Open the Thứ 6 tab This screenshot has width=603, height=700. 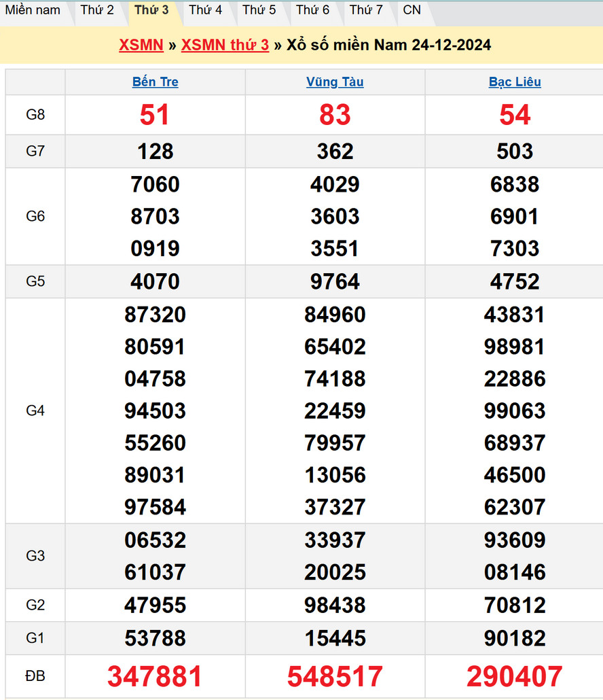pos(312,10)
